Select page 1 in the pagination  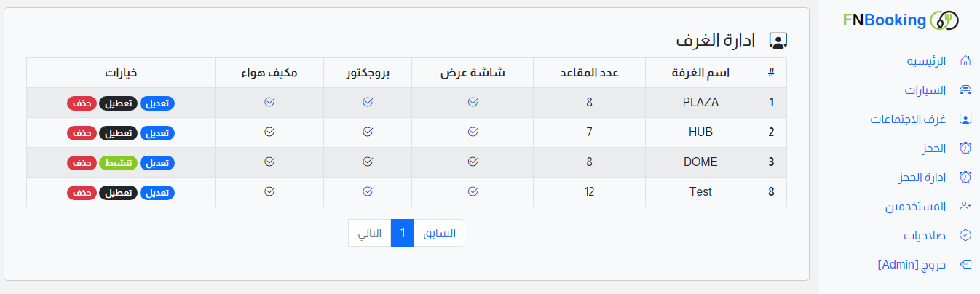coord(402,233)
